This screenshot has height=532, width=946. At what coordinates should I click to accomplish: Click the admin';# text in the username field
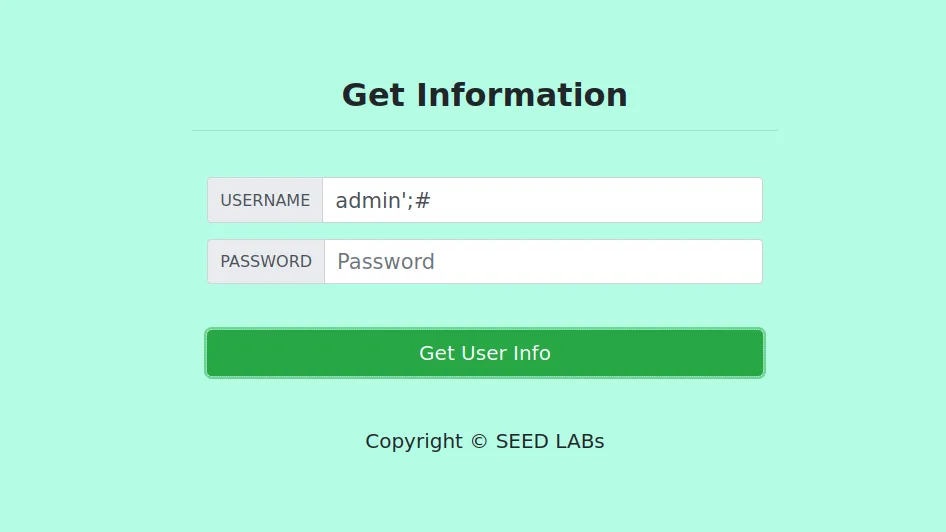click(x=382, y=201)
